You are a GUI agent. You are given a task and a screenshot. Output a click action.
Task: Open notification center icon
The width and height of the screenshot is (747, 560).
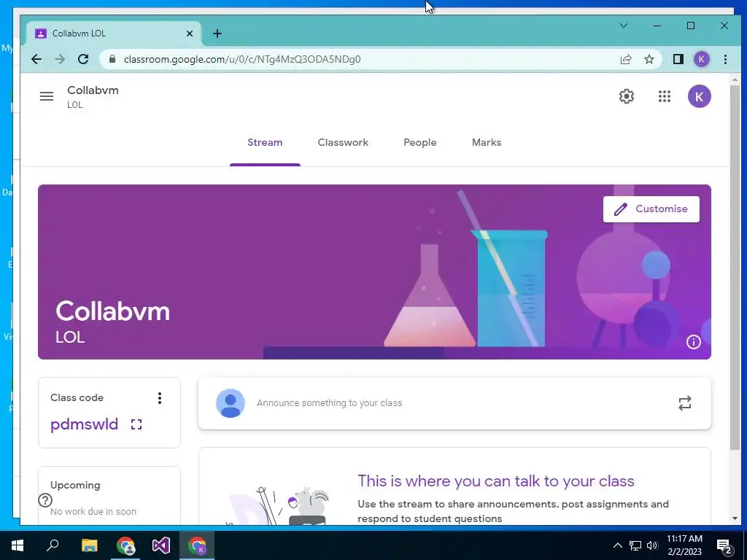click(724, 545)
